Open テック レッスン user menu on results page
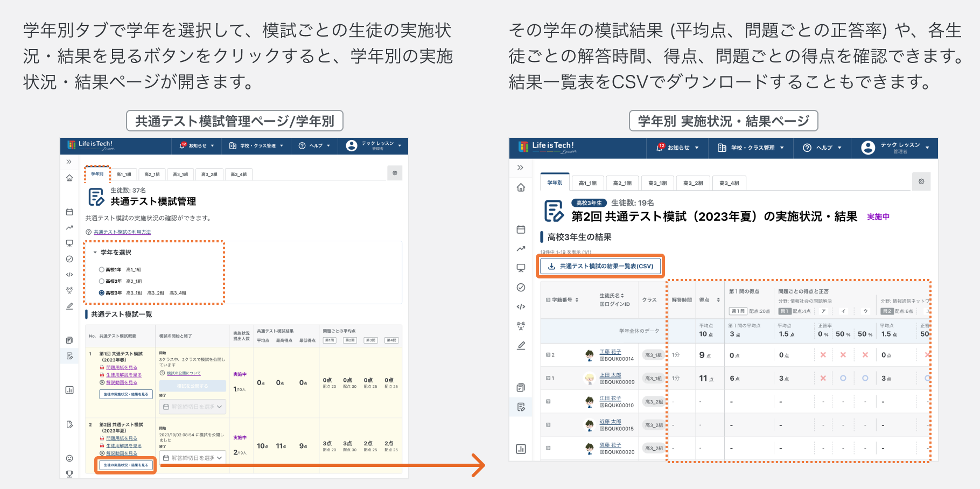Screen dimensions: 980x489 click(895, 148)
